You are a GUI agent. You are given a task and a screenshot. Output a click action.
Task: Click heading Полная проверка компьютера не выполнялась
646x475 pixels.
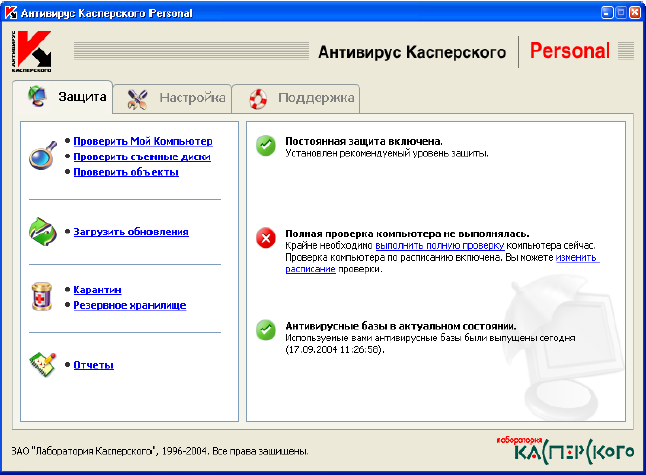(407, 234)
